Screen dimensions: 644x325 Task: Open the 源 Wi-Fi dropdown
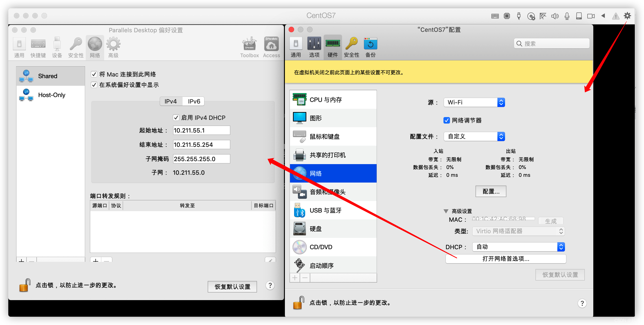(x=474, y=102)
